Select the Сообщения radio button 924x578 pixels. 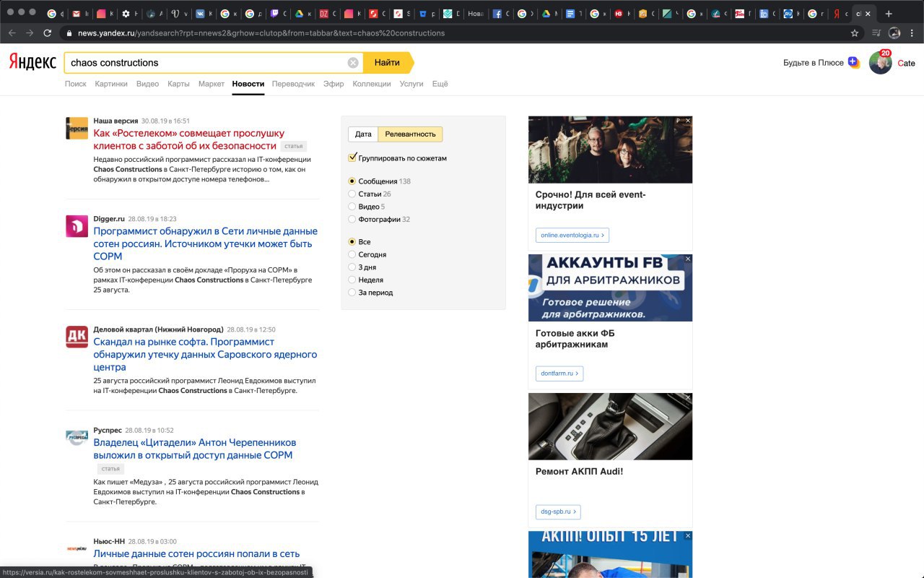click(x=352, y=181)
